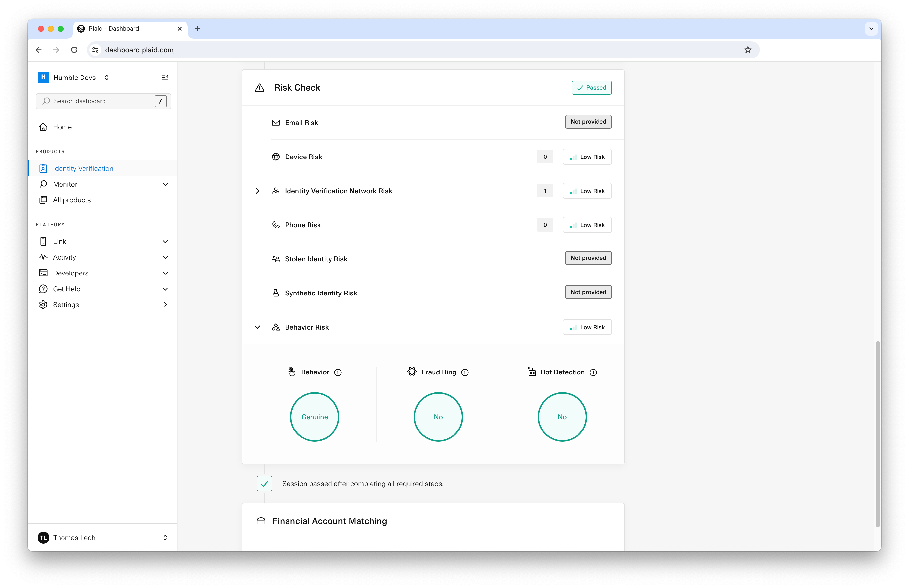
Task: Show the browser tab search dropdown
Action: coord(871,29)
